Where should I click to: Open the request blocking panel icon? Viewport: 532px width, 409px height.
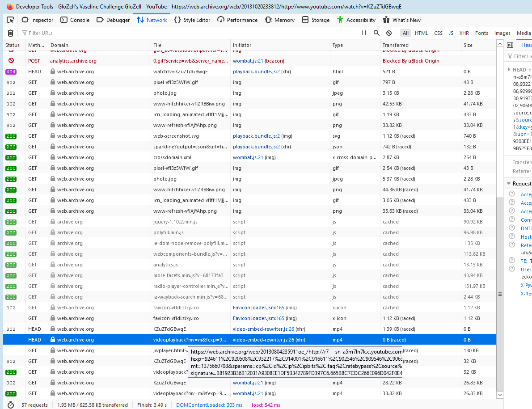[x=389, y=33]
